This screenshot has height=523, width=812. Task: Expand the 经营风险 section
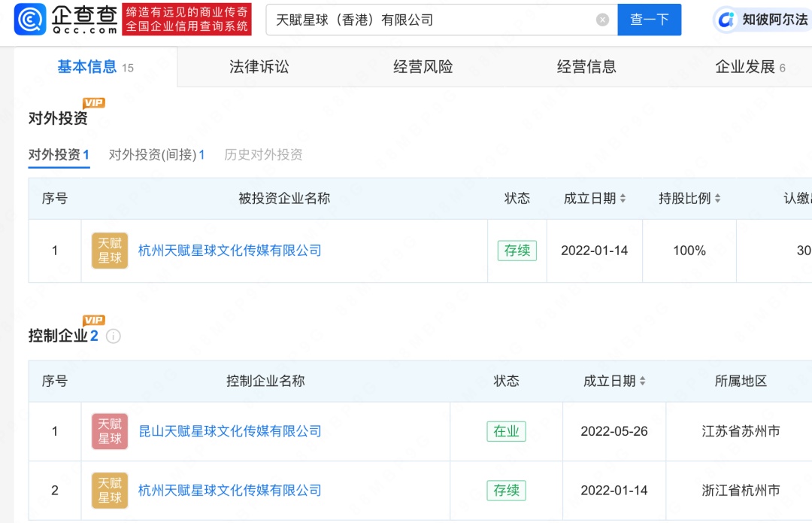pyautogui.click(x=423, y=67)
